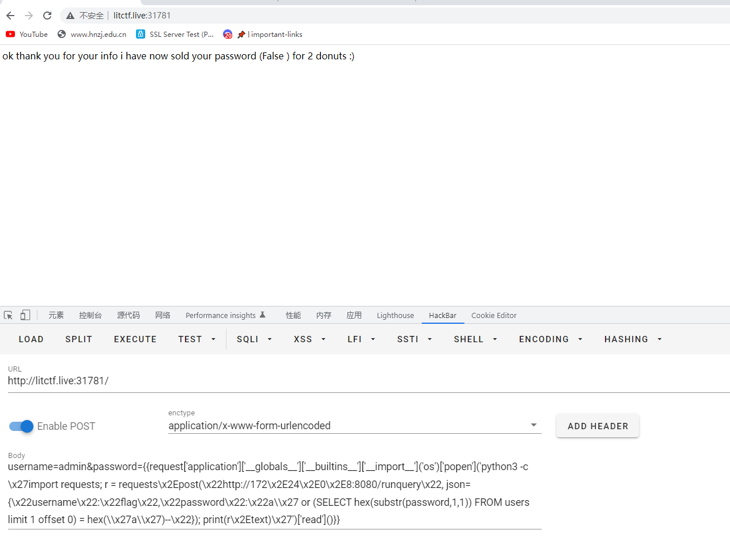Switch to the 内存 DevTools tab
This screenshot has height=560, width=730.
[x=324, y=315]
